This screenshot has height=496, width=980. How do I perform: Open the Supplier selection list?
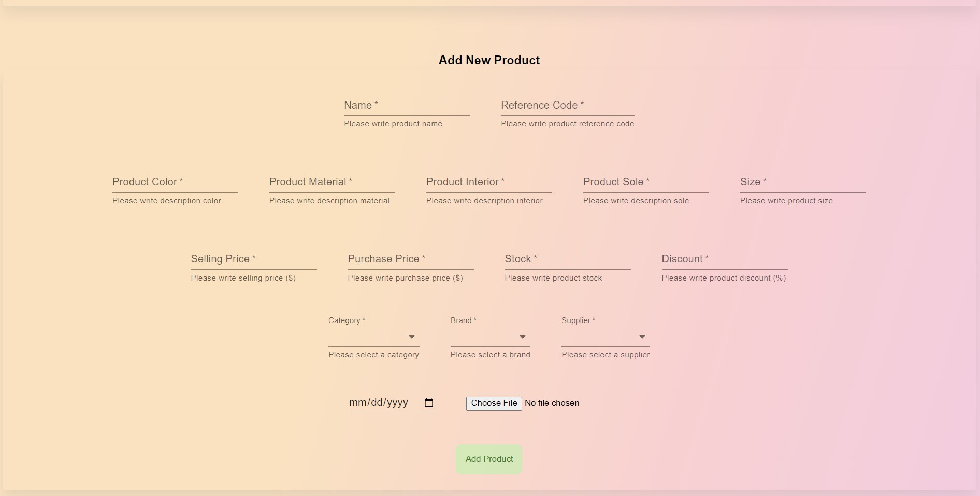click(x=604, y=337)
